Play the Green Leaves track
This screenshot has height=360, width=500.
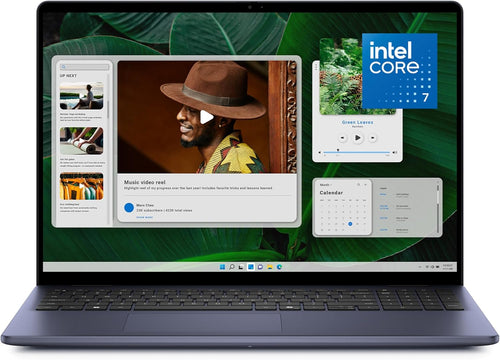357,137
